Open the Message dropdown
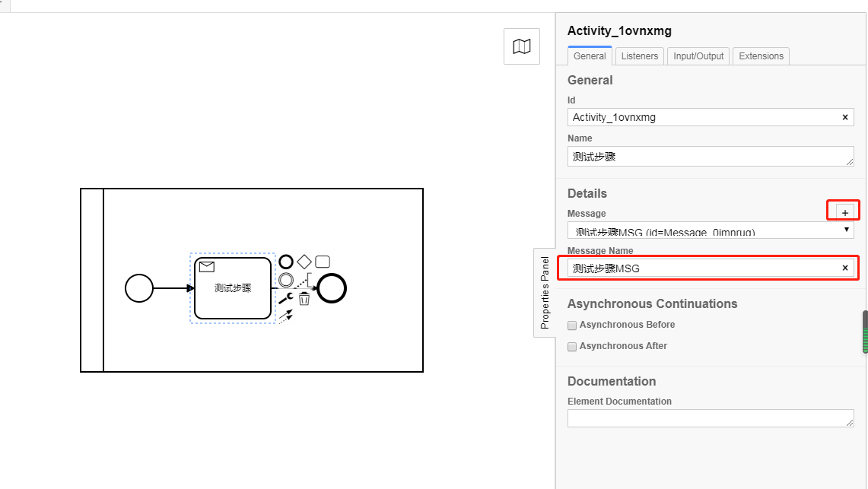Viewport: 868px width, 489px height. [x=711, y=230]
